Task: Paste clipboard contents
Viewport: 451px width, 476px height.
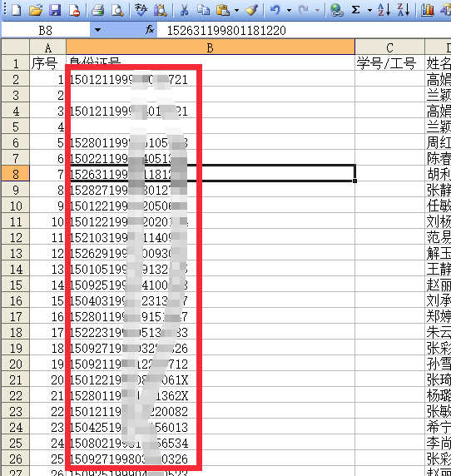Action: [x=223, y=10]
